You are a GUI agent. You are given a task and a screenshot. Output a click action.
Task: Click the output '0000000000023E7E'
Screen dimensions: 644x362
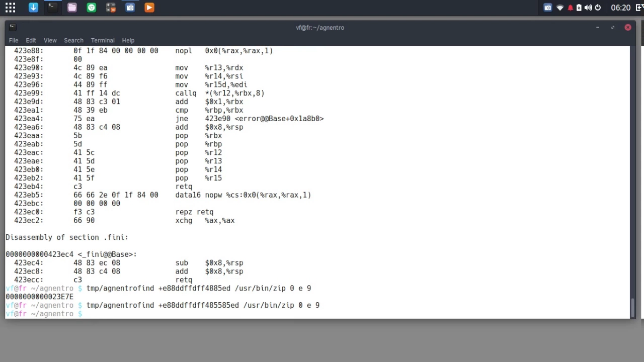click(x=39, y=297)
